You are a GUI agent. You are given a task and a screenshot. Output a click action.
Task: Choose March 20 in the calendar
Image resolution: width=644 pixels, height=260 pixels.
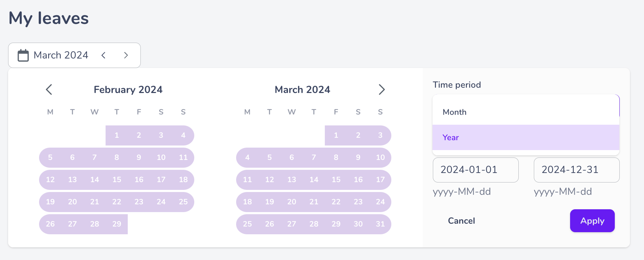click(x=292, y=202)
